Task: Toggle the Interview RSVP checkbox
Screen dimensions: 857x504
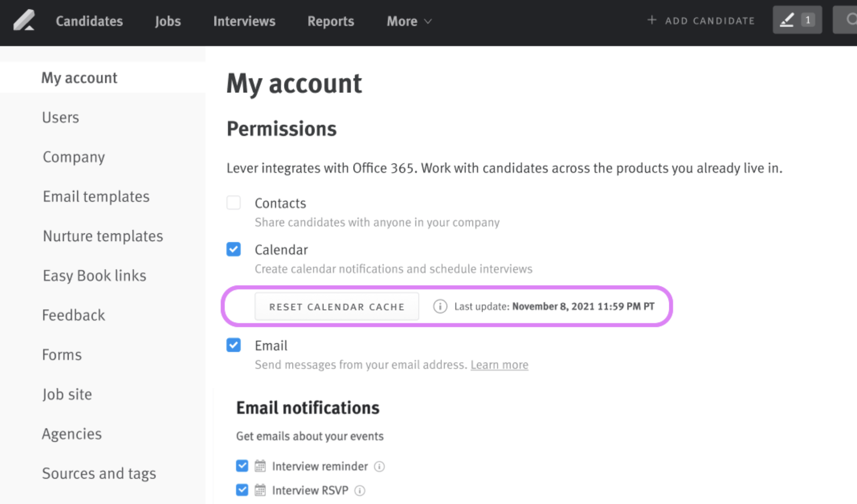Action: [242, 490]
